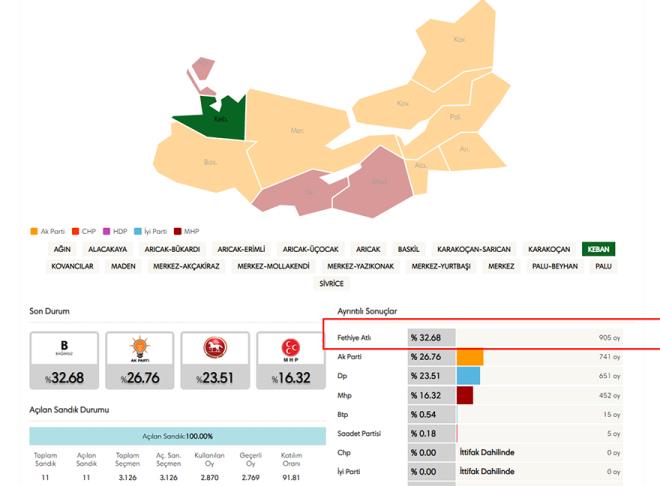Click the 452 oy vote count

(609, 396)
